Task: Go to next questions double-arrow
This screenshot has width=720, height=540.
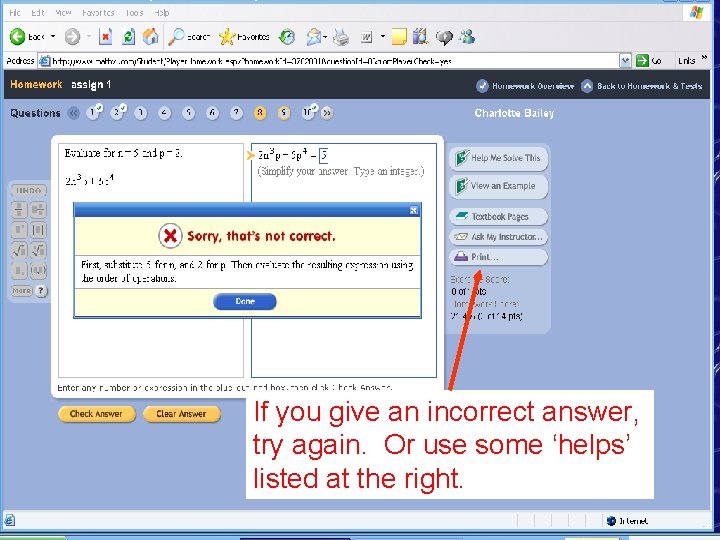Action: (x=327, y=113)
